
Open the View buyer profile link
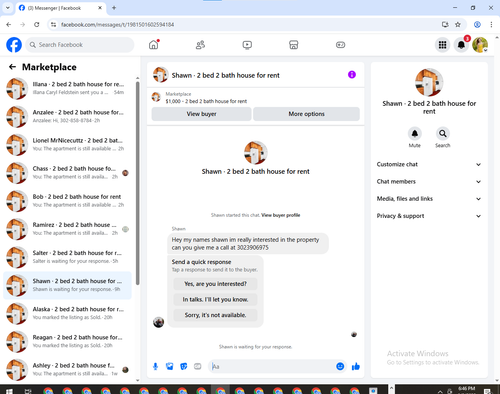(281, 215)
